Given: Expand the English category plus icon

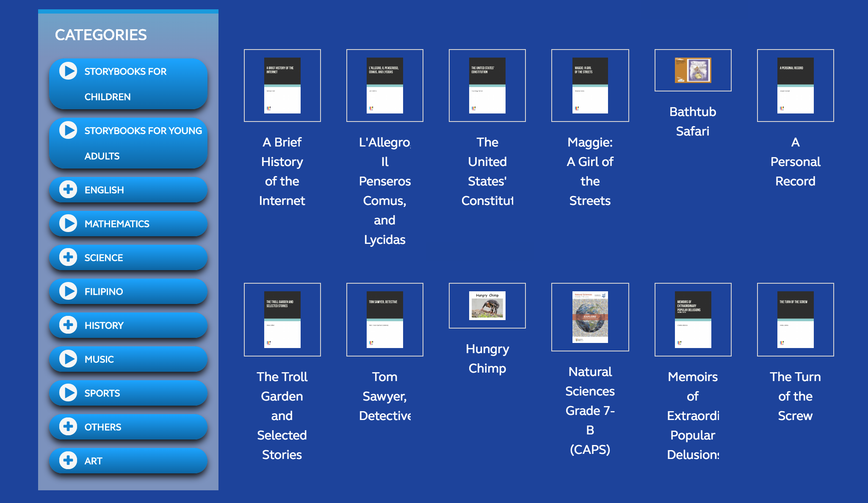Looking at the screenshot, I should point(68,189).
